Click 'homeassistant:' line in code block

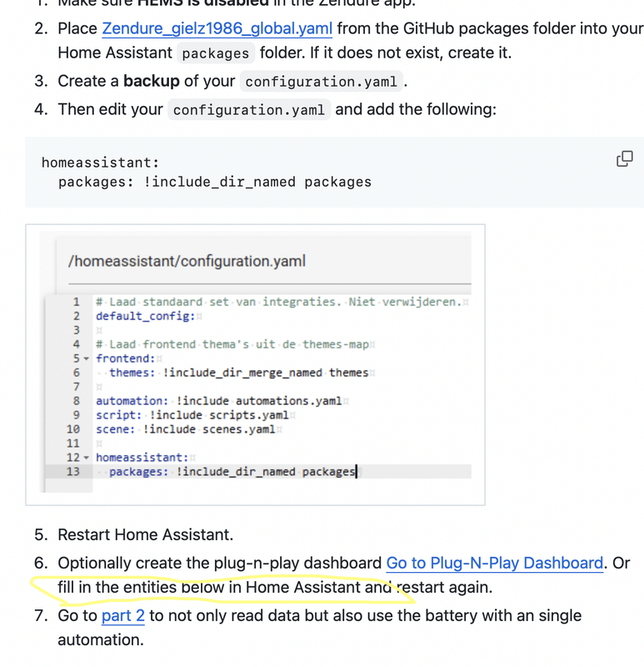coord(100,163)
